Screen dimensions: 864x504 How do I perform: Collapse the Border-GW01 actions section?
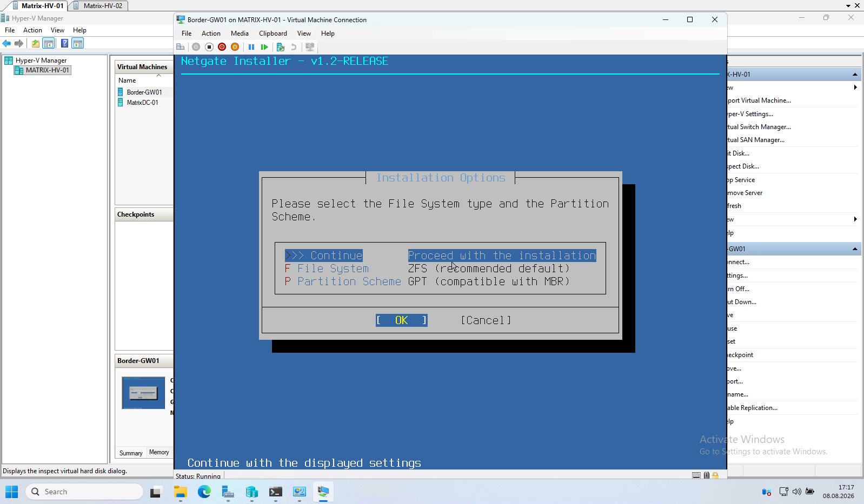855,249
